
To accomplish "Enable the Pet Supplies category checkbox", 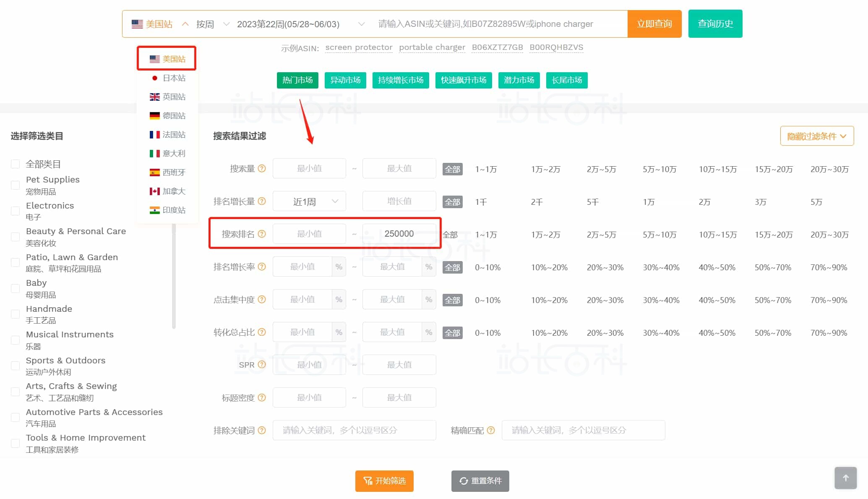I will click(16, 185).
